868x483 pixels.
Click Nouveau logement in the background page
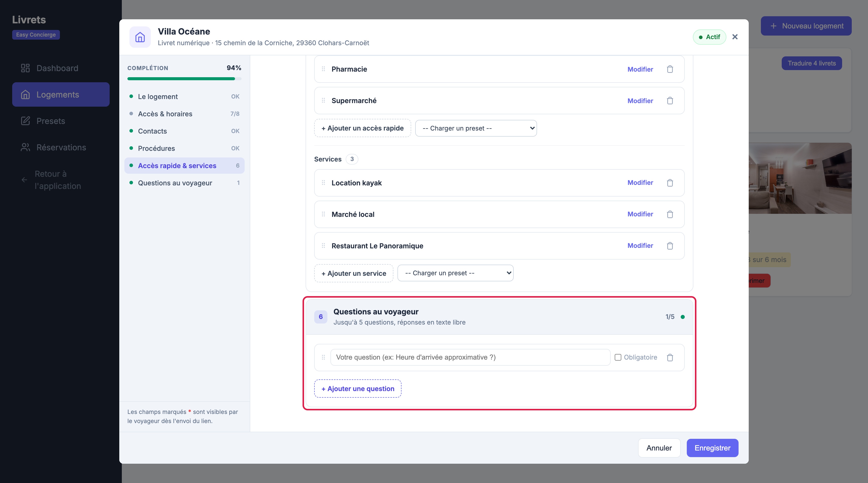point(806,26)
